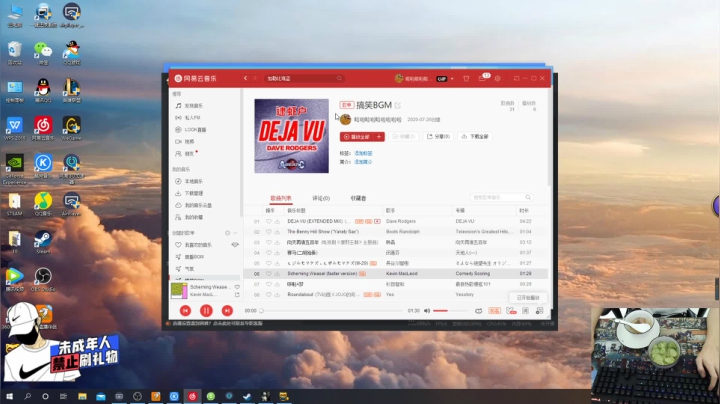720x404 pixels.
Task: Open the WPS 2019 desktop shortcut
Action: (x=15, y=129)
